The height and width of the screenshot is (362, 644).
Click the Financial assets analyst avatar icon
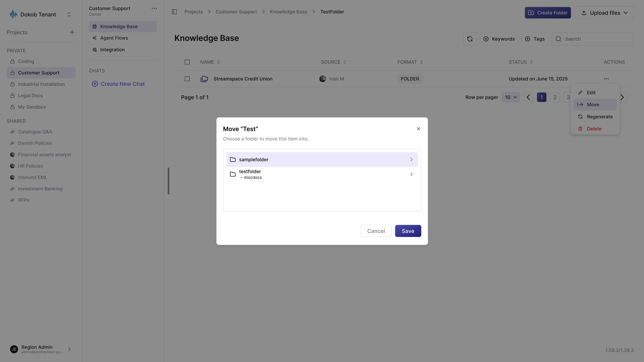pyautogui.click(x=12, y=155)
